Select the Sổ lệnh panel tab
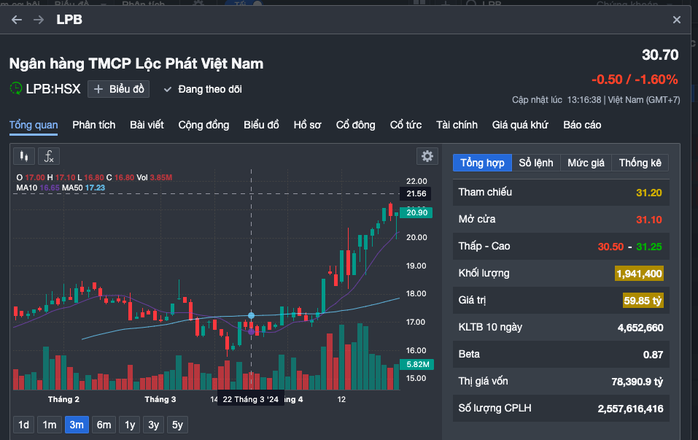The image size is (698, 440). [x=536, y=163]
